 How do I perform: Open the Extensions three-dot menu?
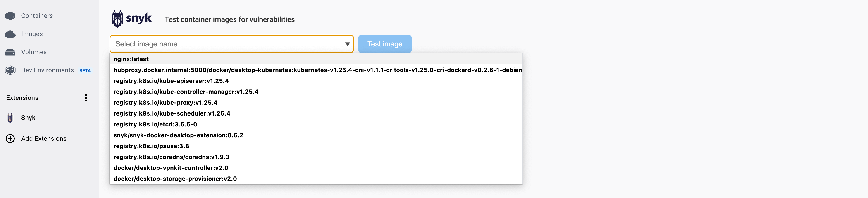click(x=86, y=98)
